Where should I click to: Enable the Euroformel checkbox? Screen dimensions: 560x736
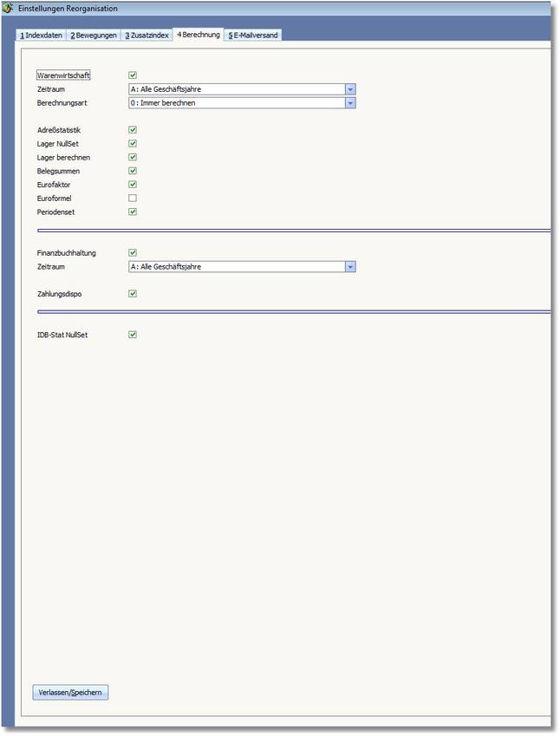click(133, 199)
